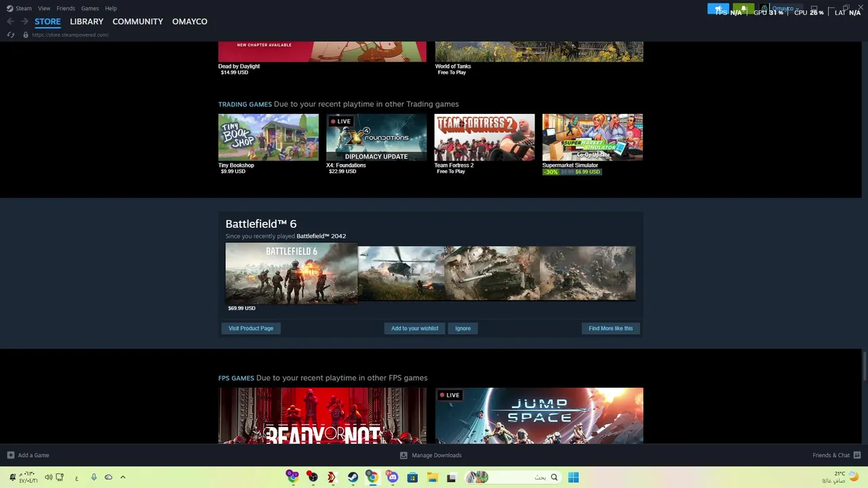The height and width of the screenshot is (488, 868).
Task: Open Manage Downloads
Action: coord(431,455)
